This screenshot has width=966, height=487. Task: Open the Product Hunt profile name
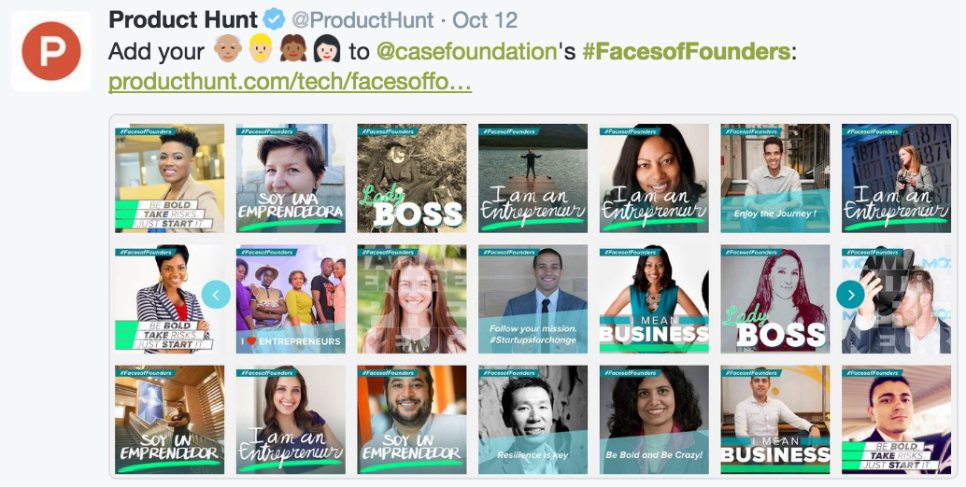(x=183, y=20)
